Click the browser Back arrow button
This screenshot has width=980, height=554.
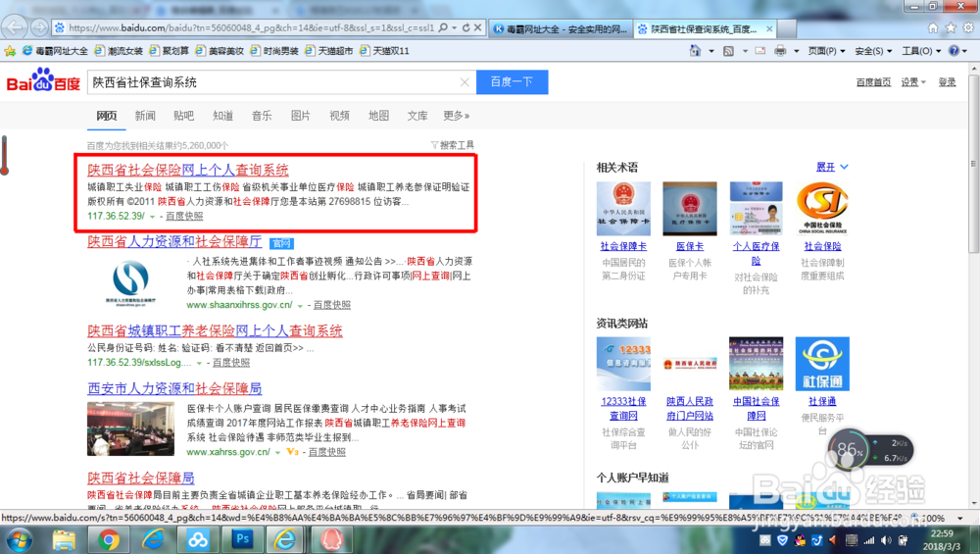[x=15, y=26]
